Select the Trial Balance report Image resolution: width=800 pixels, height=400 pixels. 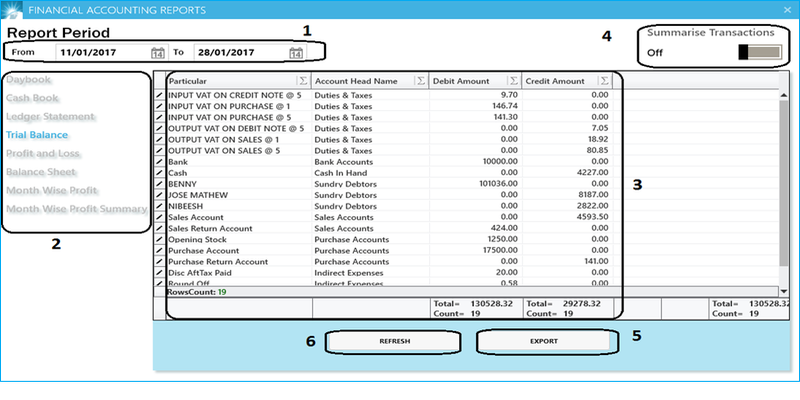coord(37,135)
